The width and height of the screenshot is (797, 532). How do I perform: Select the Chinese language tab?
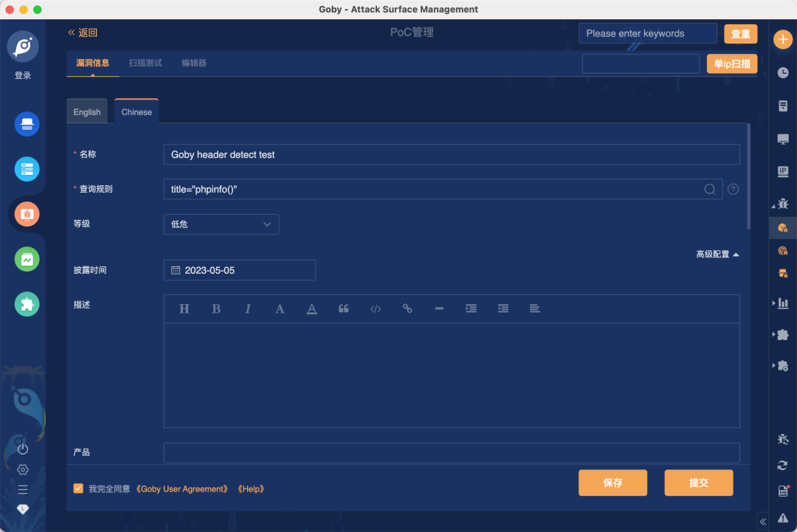[137, 111]
